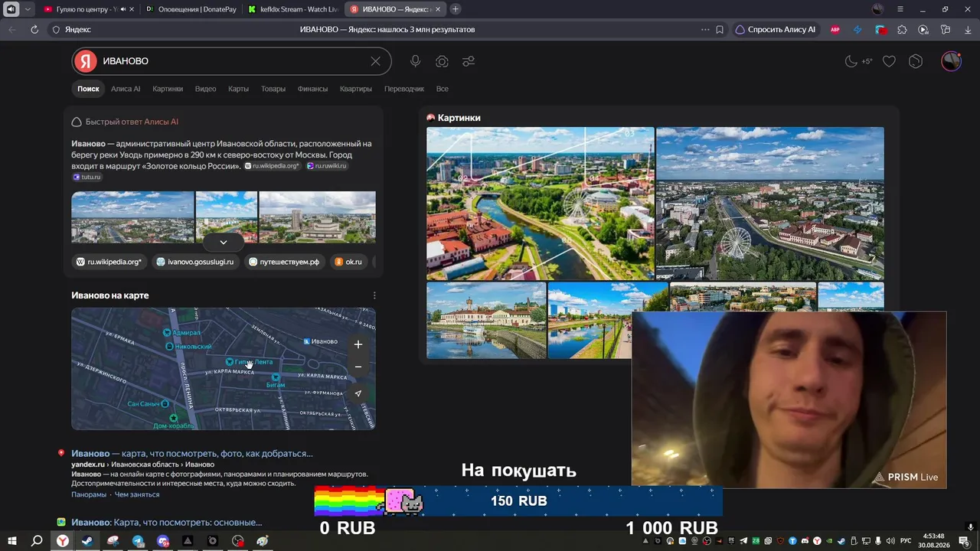Bookmark this page in the address bar

(x=720, y=30)
